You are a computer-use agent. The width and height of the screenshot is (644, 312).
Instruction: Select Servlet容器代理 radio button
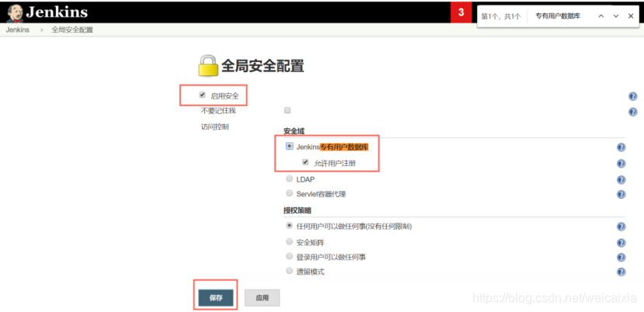(x=290, y=193)
